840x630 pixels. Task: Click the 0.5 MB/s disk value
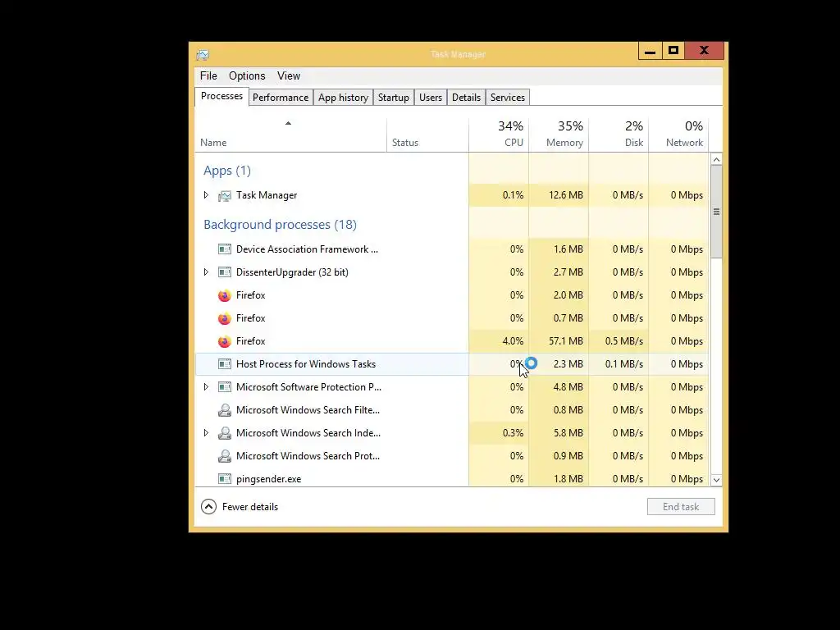point(624,341)
